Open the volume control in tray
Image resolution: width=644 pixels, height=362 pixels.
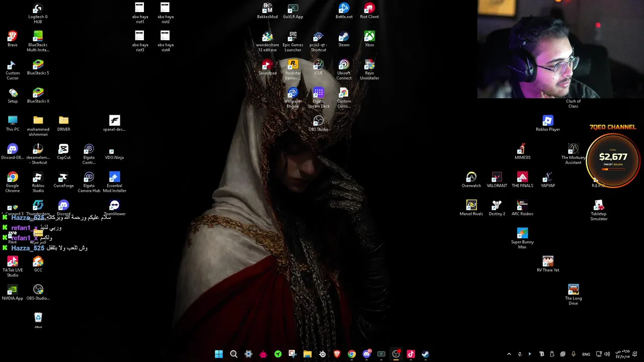tap(608, 354)
